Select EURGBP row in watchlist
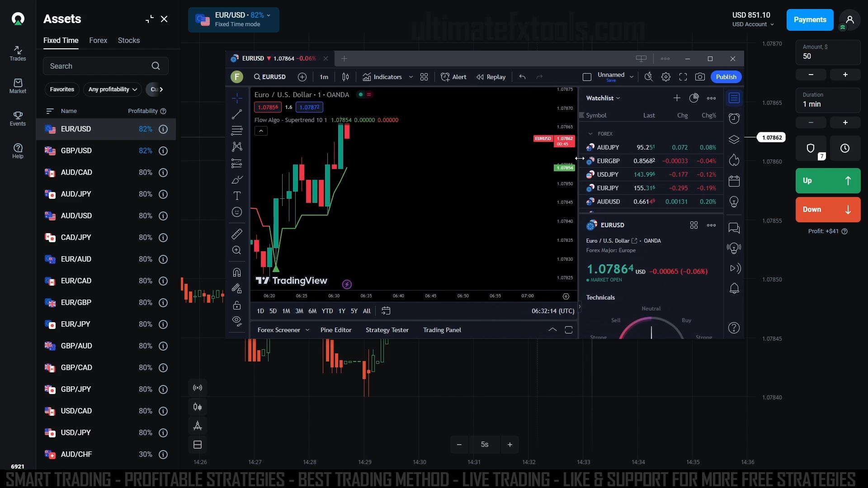868x488 pixels. point(651,161)
